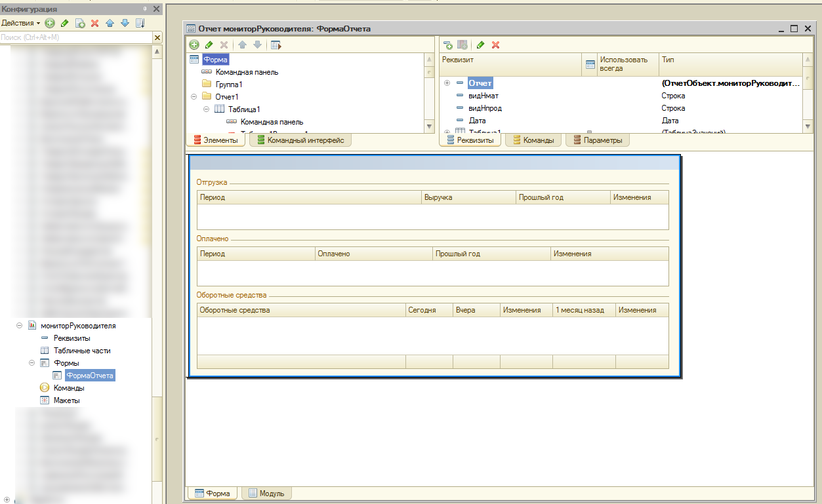This screenshot has height=504, width=822.
Task: Switch to the Параметры tab
Action: point(597,140)
